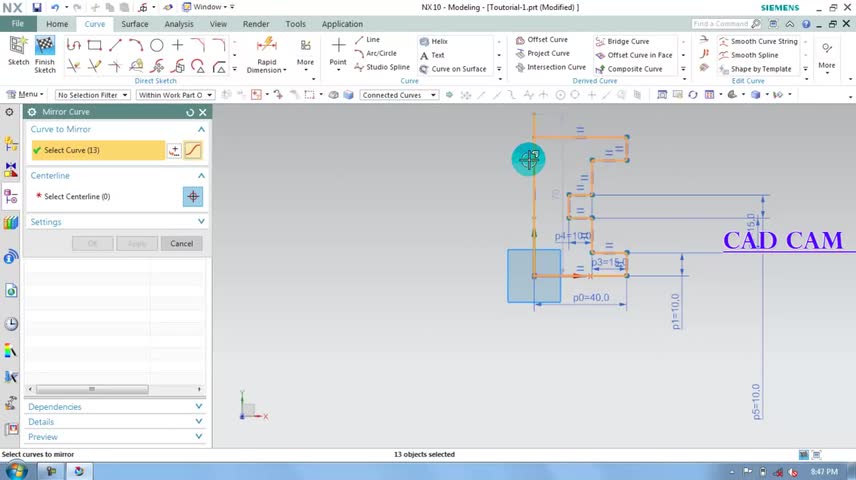Click the Smooth Spline tool
The width and height of the screenshot is (856, 480).
pos(748,55)
